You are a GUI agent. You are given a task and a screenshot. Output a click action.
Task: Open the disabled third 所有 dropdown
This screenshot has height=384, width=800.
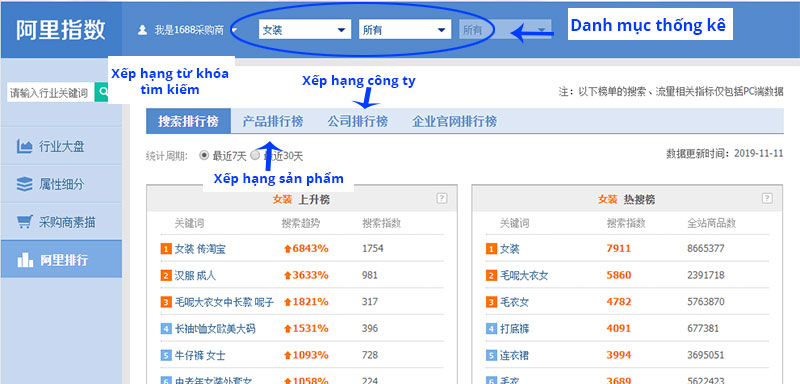pos(505,30)
